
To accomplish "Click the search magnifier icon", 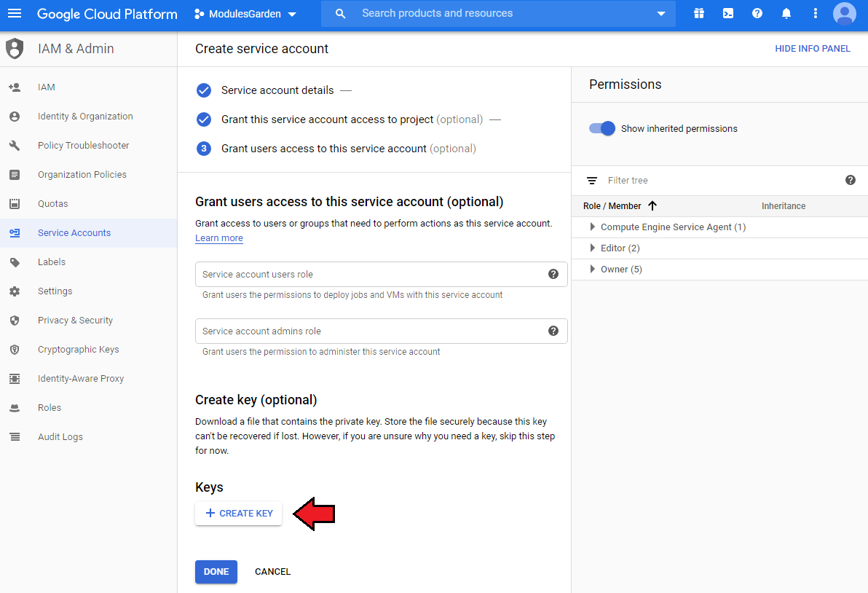I will pos(341,13).
